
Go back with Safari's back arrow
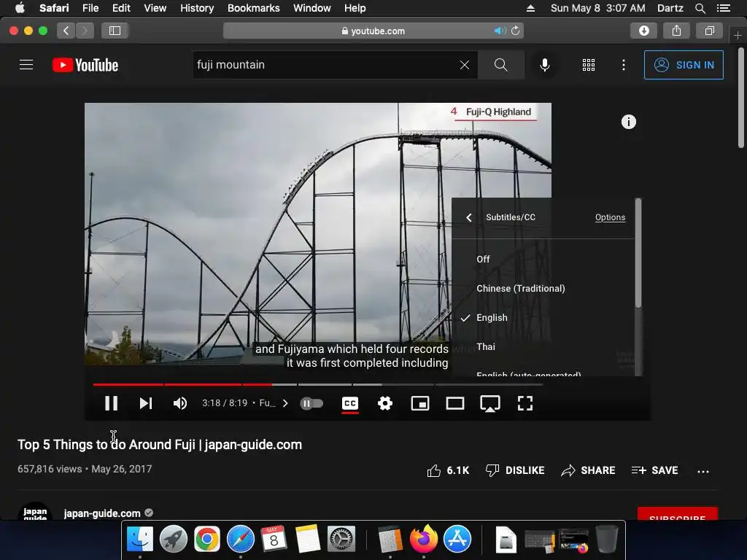(x=66, y=31)
